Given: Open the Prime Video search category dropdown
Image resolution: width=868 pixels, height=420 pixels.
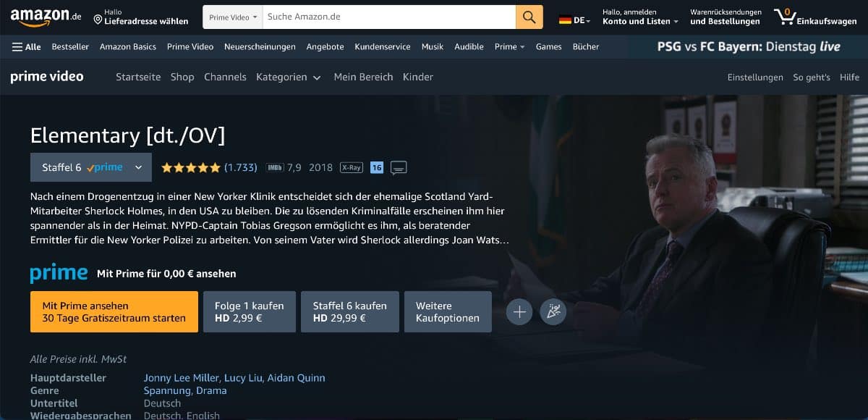Looking at the screenshot, I should pyautogui.click(x=232, y=17).
